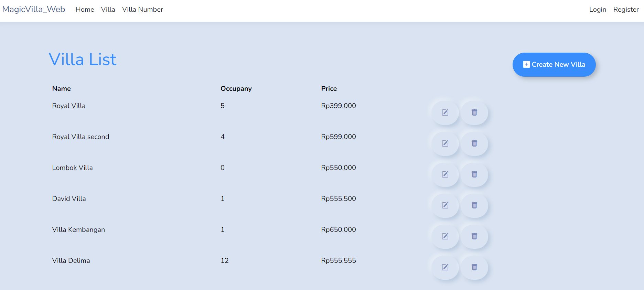Image resolution: width=644 pixels, height=290 pixels.
Task: Open the Home navigation item
Action: [85, 10]
